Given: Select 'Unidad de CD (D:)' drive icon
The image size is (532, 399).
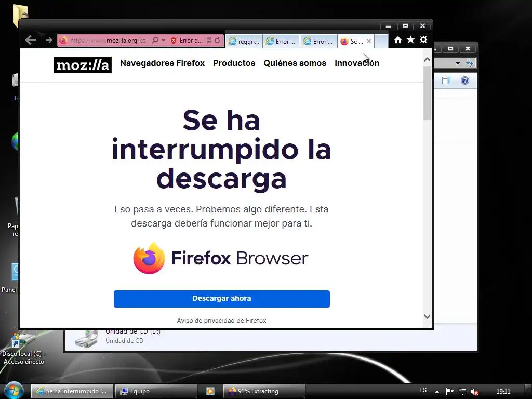Looking at the screenshot, I should (87, 338).
